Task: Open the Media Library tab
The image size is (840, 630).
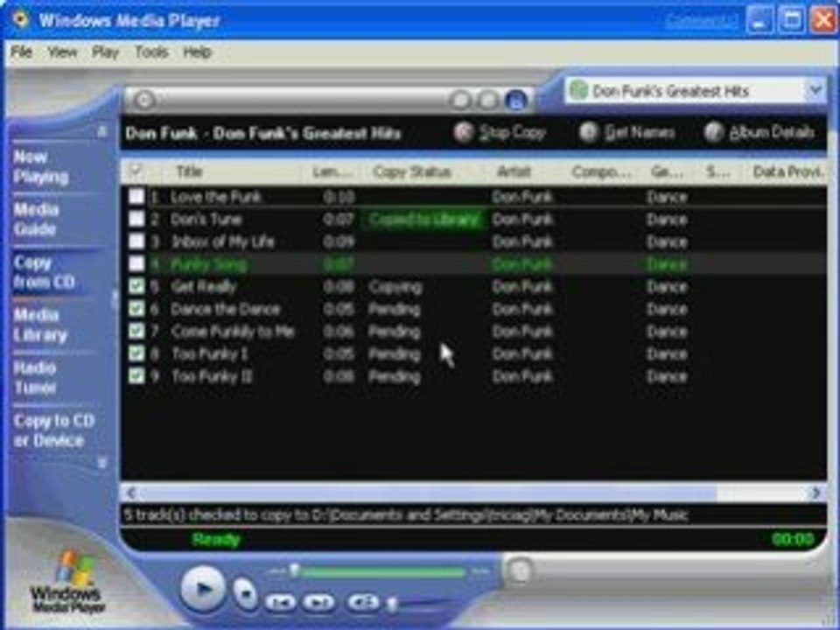Action: tap(41, 325)
